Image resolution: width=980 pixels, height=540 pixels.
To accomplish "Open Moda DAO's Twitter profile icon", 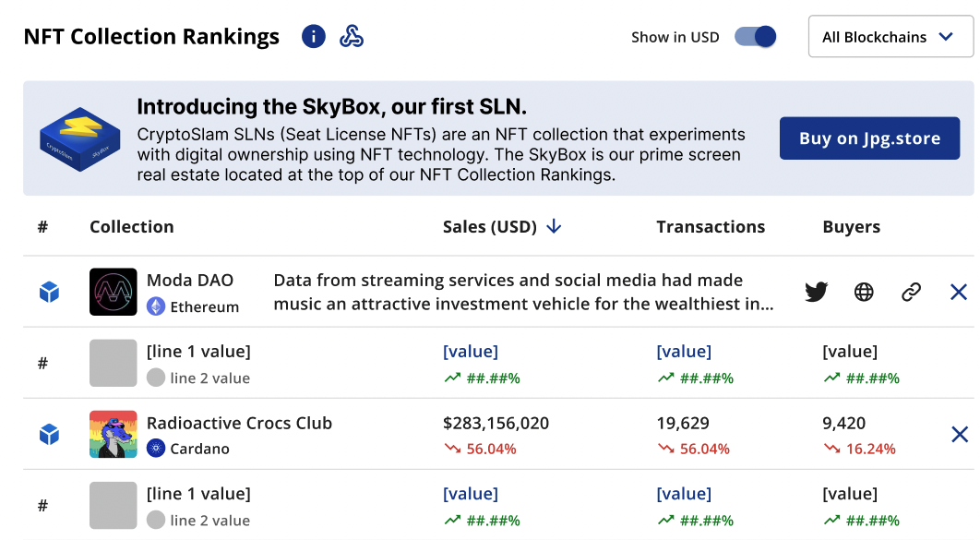I will (x=816, y=293).
